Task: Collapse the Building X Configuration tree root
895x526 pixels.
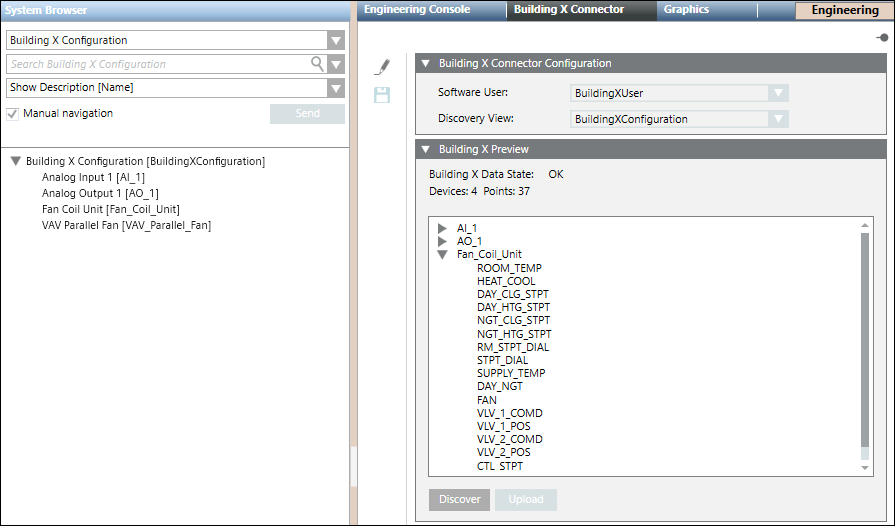Action: pos(15,161)
